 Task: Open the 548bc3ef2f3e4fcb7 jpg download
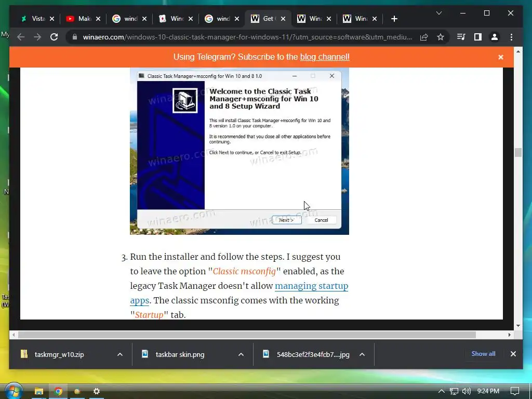pyautogui.click(x=313, y=354)
